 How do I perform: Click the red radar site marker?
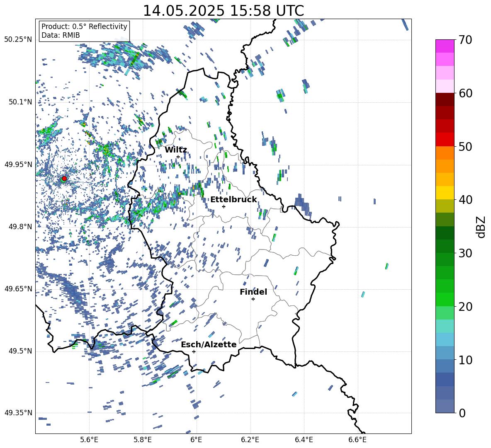click(64, 179)
